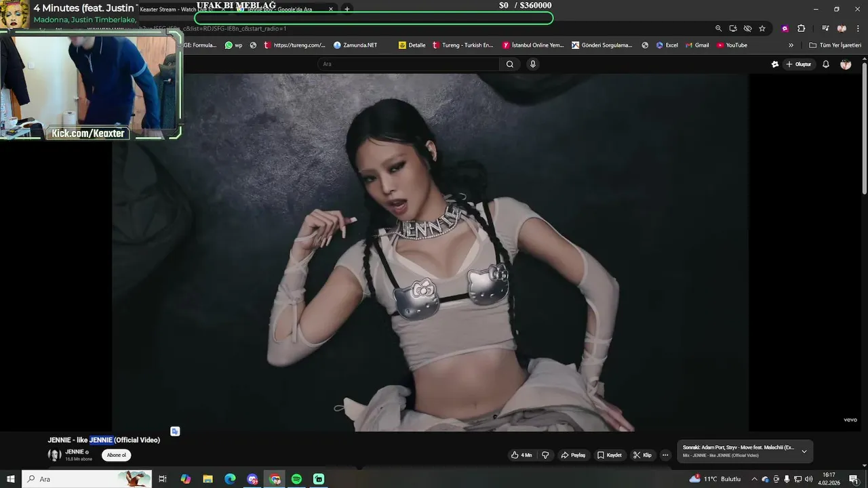The height and width of the screenshot is (488, 868).
Task: Click globe bookmark icon before Excel
Action: point(645,45)
